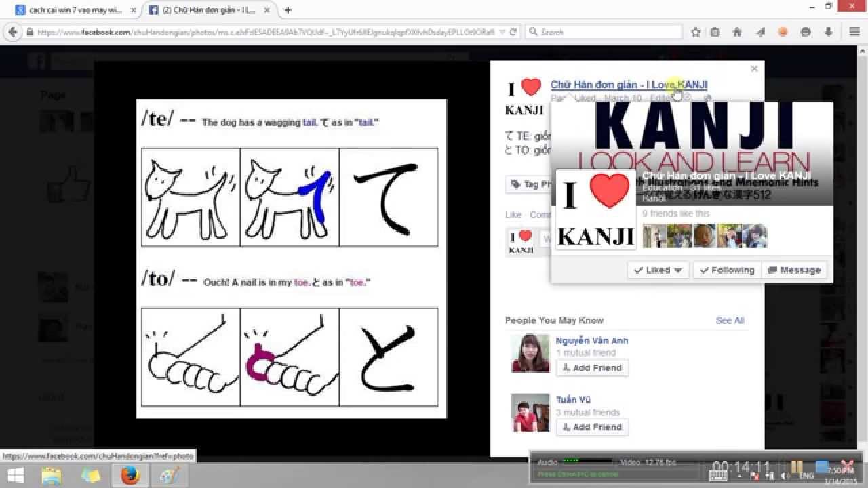The height and width of the screenshot is (488, 868).
Task: Open the Windows Start button
Action: pos(15,476)
